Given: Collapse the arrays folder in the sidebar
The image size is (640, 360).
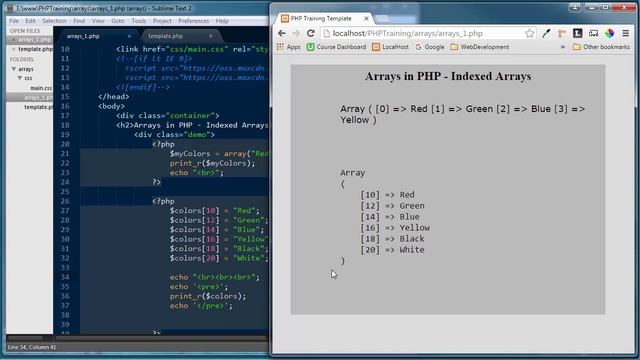Looking at the screenshot, I should [14, 69].
